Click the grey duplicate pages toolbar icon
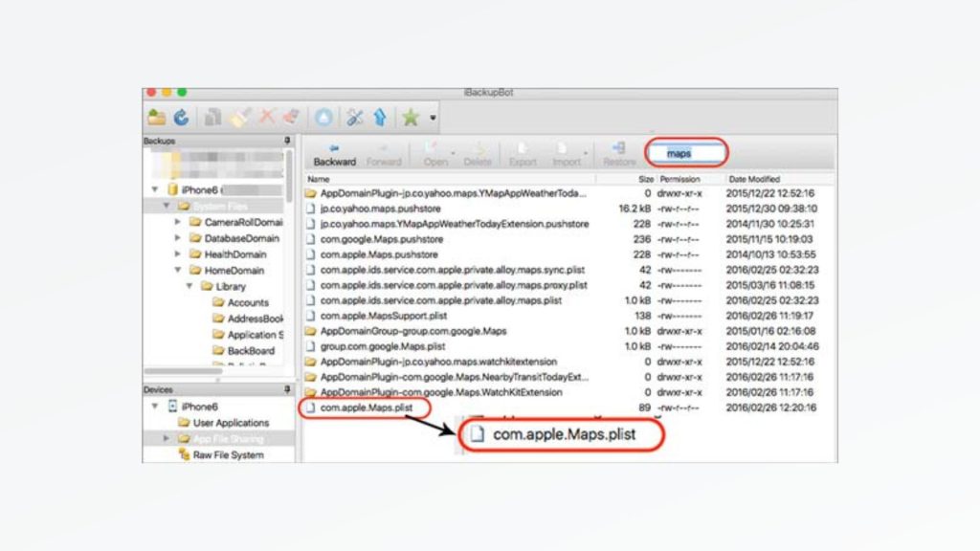This screenshot has width=980, height=551. tap(213, 118)
